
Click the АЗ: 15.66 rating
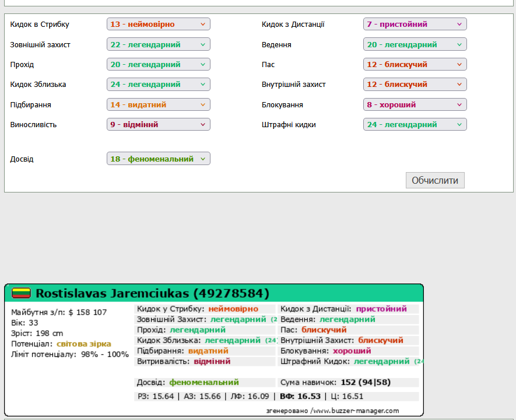coord(202,396)
